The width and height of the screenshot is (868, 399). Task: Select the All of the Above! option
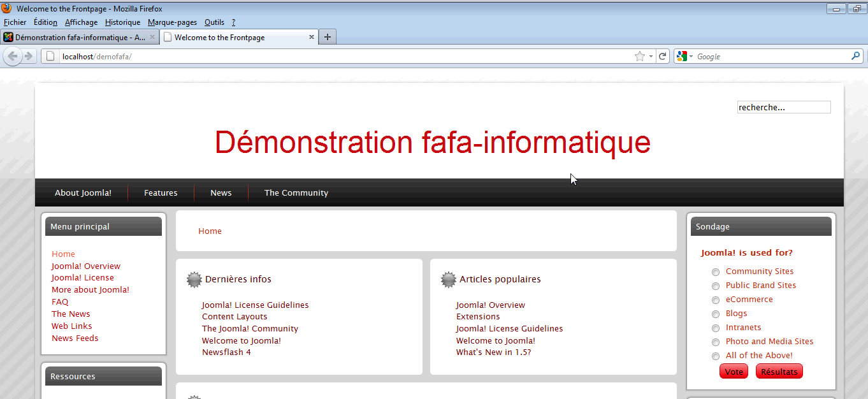[x=716, y=356]
